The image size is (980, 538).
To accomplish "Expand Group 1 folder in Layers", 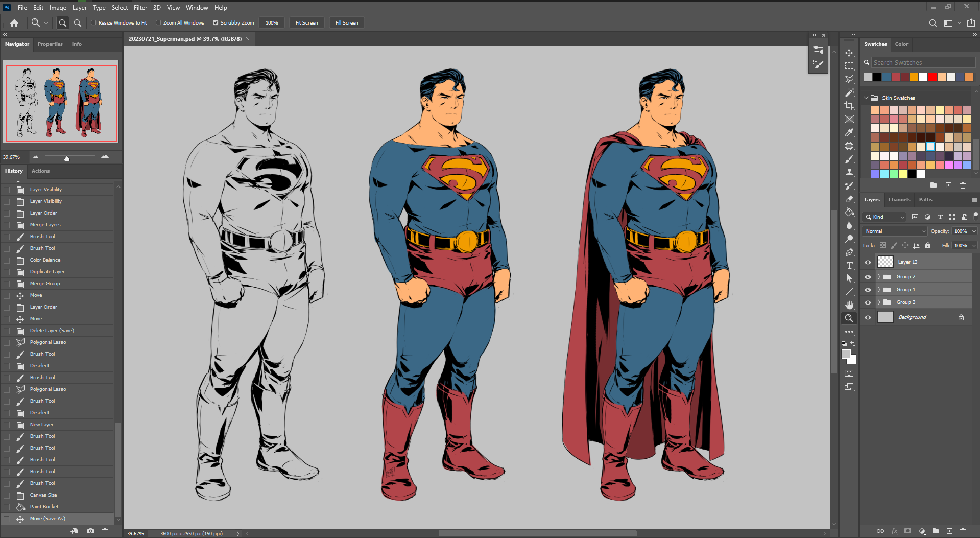I will coord(879,290).
